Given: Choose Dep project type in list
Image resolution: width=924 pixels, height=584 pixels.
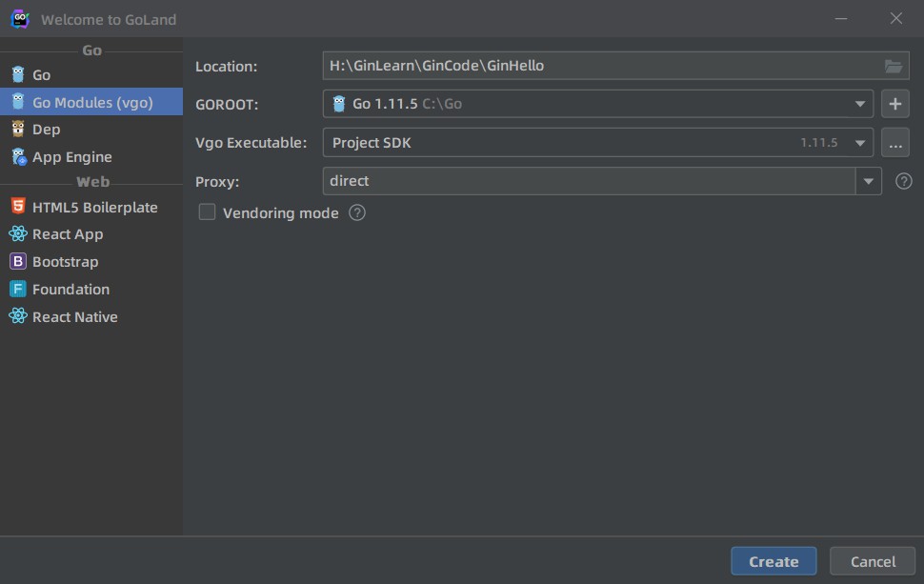Looking at the screenshot, I should coord(46,130).
